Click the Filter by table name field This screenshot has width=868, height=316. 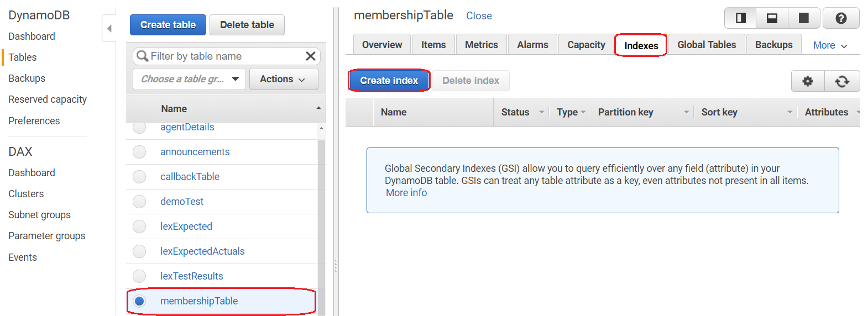[221, 56]
